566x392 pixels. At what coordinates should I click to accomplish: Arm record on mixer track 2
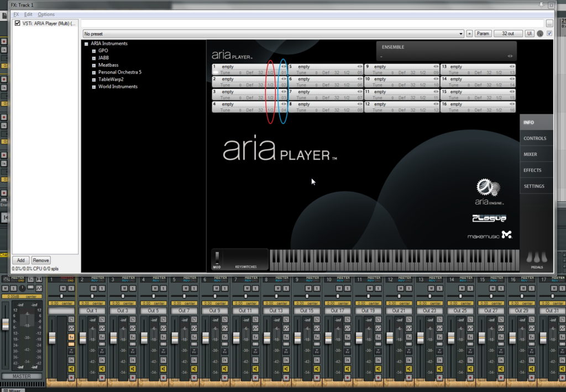click(x=102, y=377)
